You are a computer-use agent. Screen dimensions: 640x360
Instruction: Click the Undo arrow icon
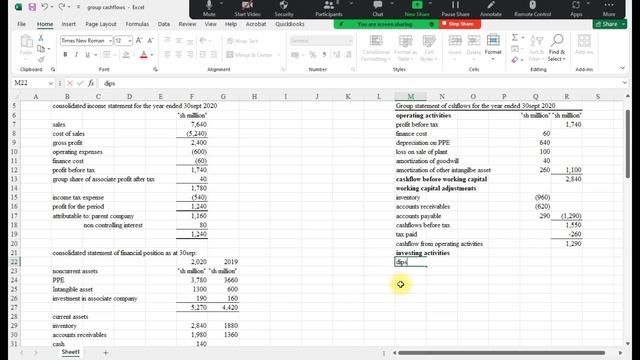44,7
